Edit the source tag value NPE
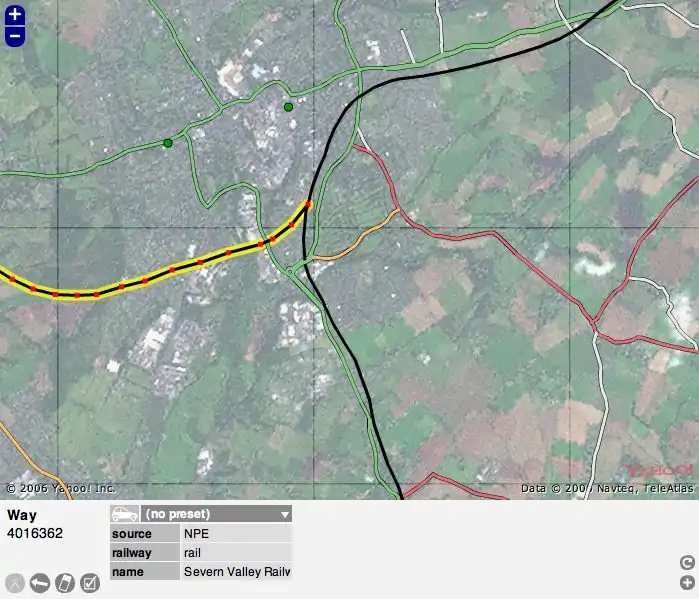 (x=236, y=534)
